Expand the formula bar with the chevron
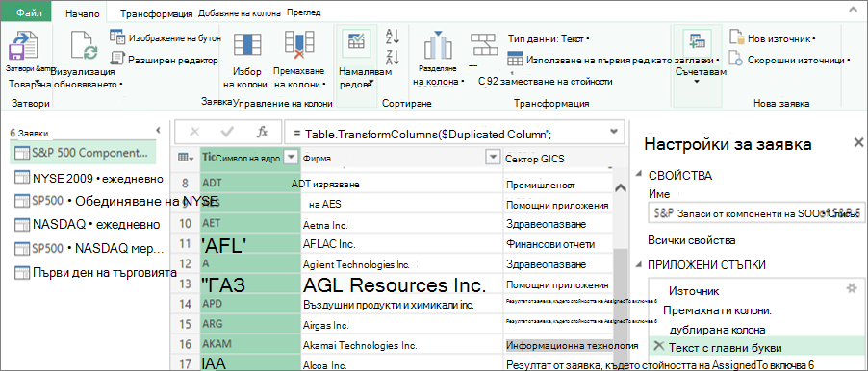Image resolution: width=868 pixels, height=371 pixels. click(613, 131)
